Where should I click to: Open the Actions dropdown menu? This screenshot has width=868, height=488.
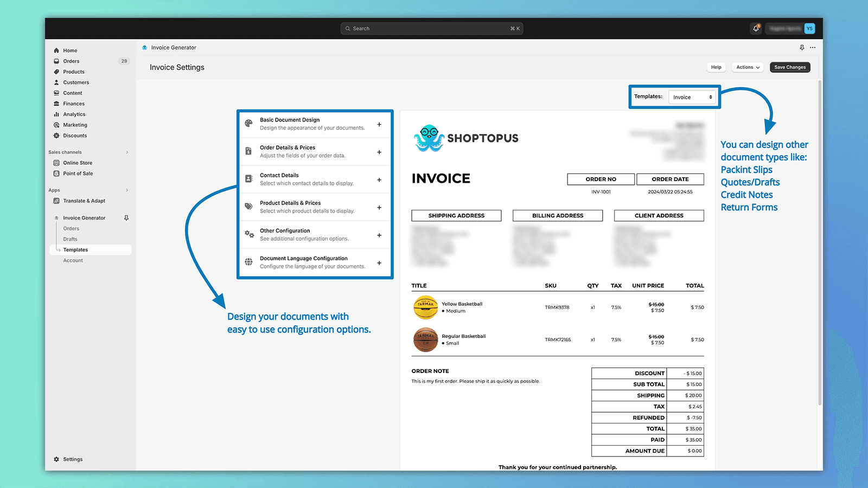(x=748, y=67)
